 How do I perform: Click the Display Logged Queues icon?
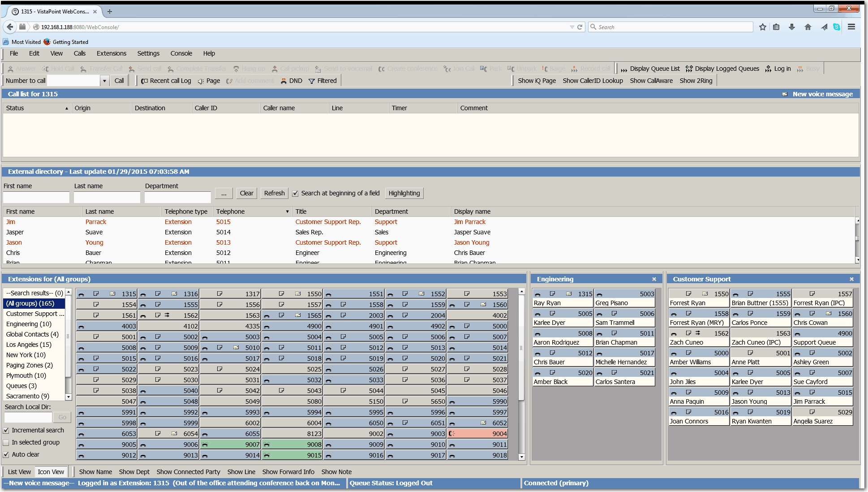[x=689, y=69]
